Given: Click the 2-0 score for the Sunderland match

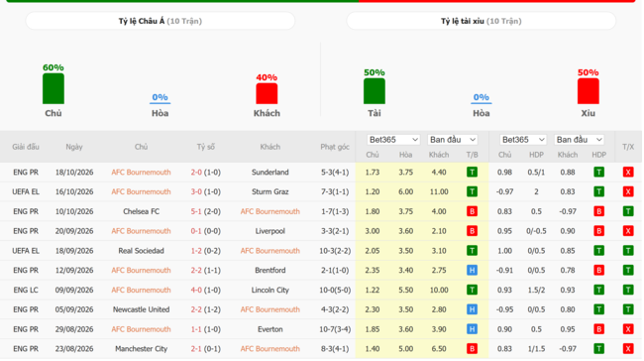Looking at the screenshot, I should click(196, 173).
